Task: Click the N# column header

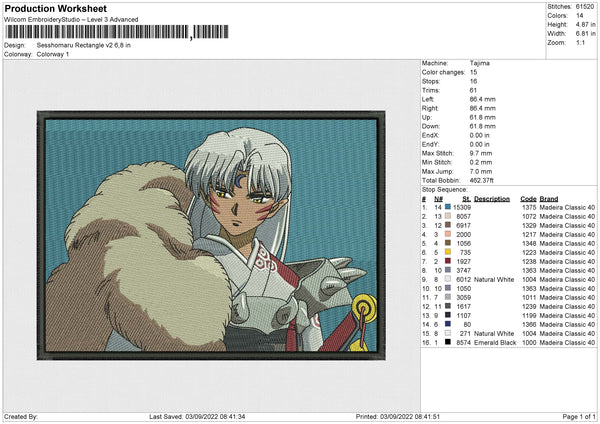Action: [x=439, y=199]
